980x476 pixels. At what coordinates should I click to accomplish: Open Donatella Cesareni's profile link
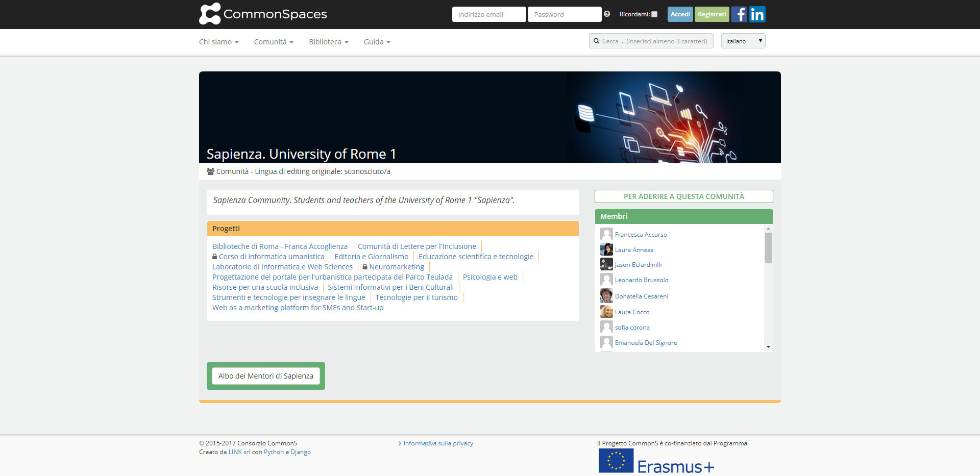tap(642, 296)
